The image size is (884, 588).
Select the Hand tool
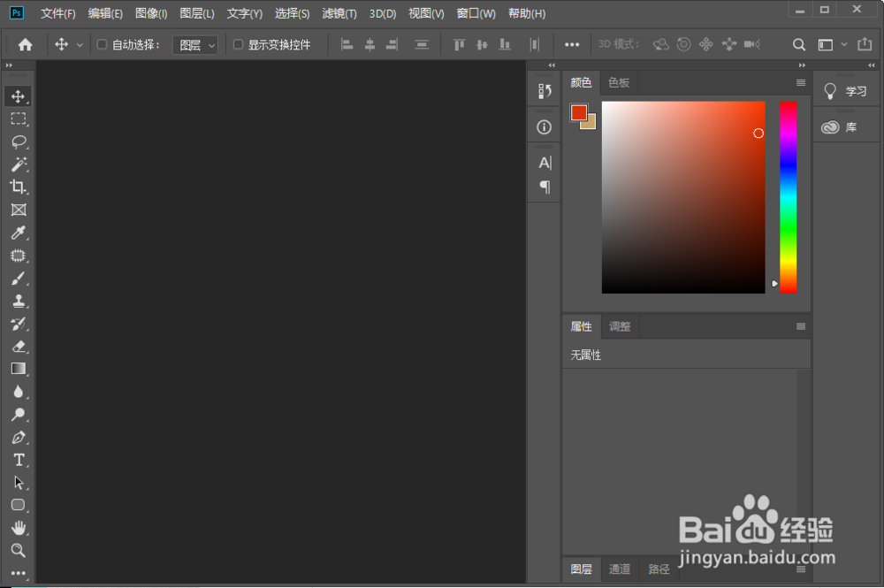[x=18, y=528]
